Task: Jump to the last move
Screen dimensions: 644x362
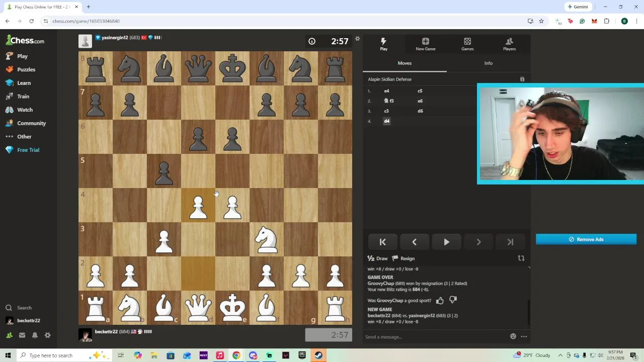Action: (510, 242)
